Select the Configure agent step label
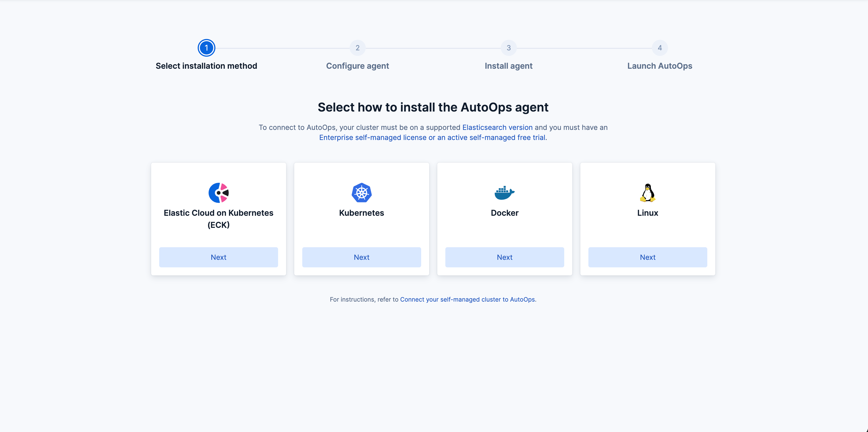 point(357,66)
